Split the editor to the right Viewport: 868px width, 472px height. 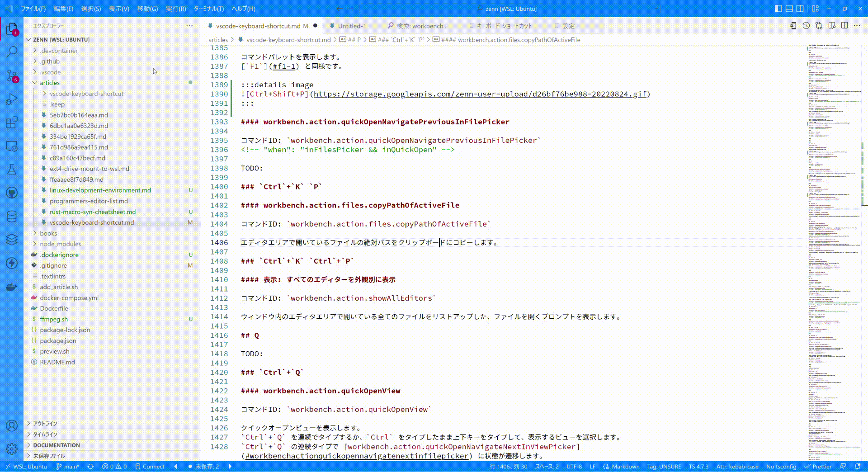[x=844, y=26]
